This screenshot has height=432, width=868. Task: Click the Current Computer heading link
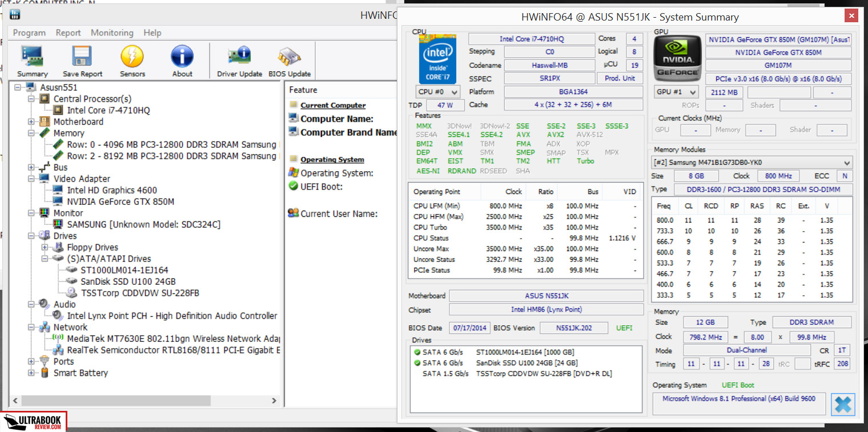click(333, 105)
